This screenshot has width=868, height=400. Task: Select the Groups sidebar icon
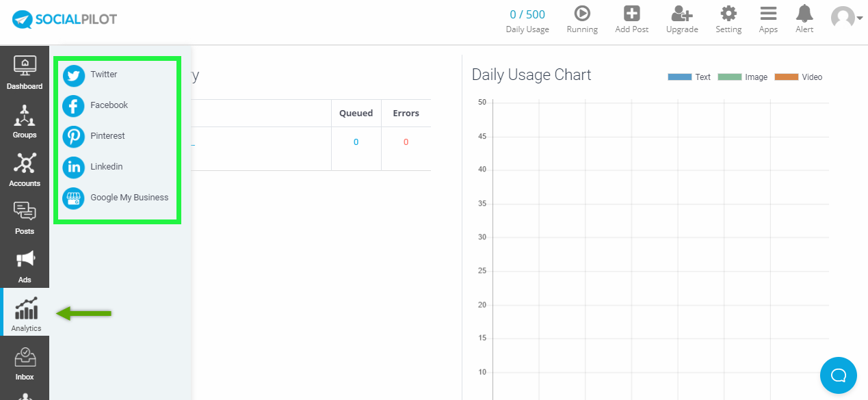click(x=25, y=120)
